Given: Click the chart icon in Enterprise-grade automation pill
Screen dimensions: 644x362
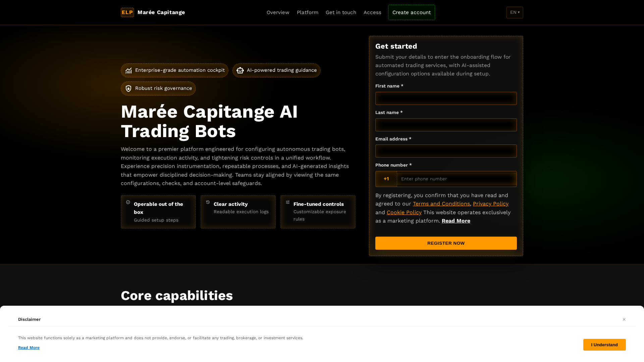Looking at the screenshot, I should (x=128, y=70).
